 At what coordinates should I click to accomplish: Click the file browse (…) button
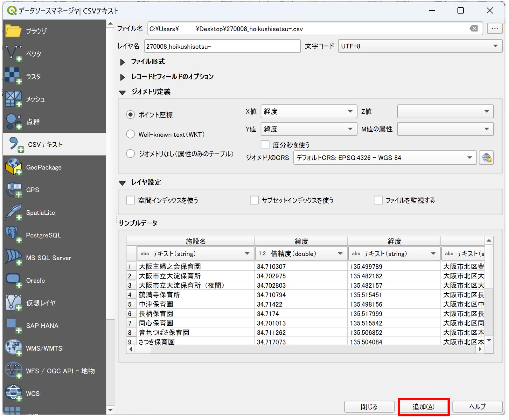pos(494,28)
